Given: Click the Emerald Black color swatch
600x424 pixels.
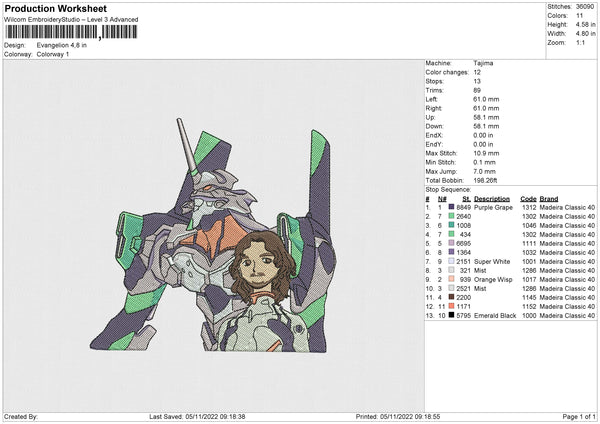Looking at the screenshot, I should (451, 315).
